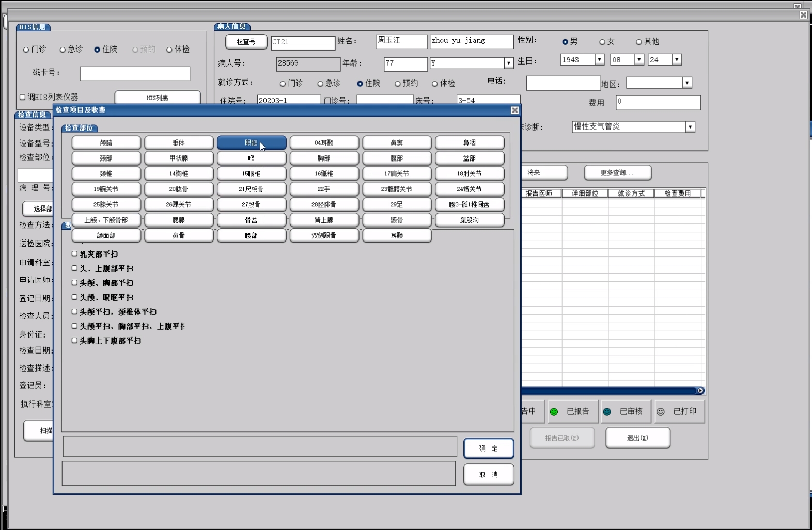Click the smiley 已打印 status icon

coord(661,412)
